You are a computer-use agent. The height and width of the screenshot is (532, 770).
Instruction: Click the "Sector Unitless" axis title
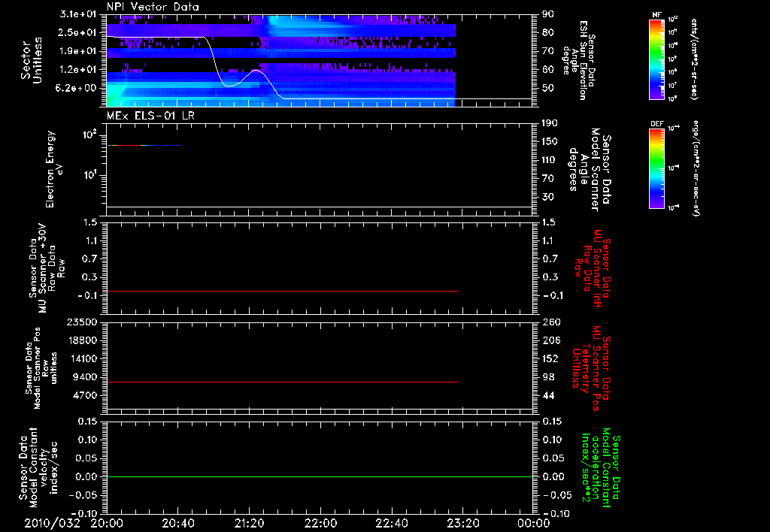(x=32, y=60)
